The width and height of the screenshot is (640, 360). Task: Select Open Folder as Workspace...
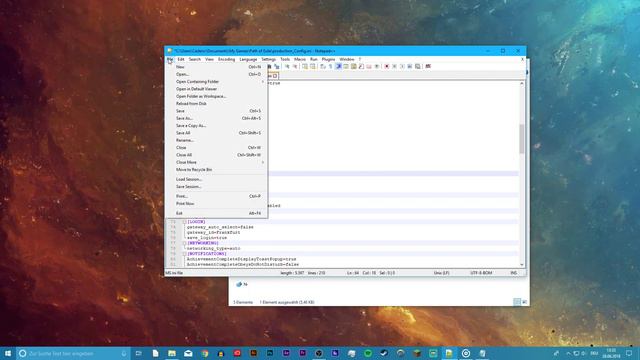click(216, 96)
